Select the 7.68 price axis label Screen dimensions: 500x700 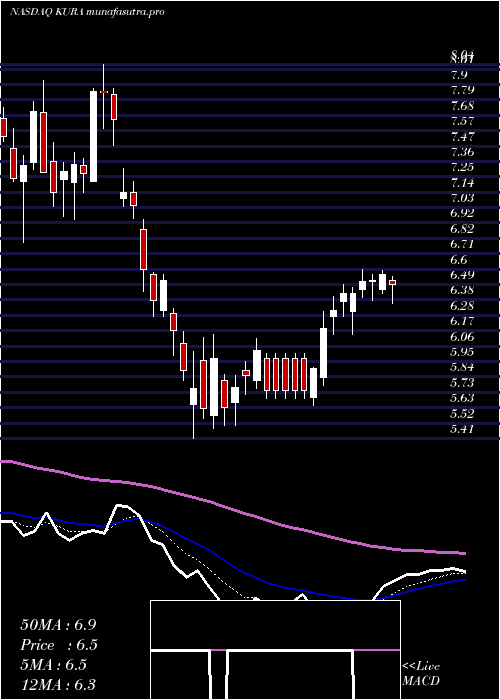click(x=462, y=106)
